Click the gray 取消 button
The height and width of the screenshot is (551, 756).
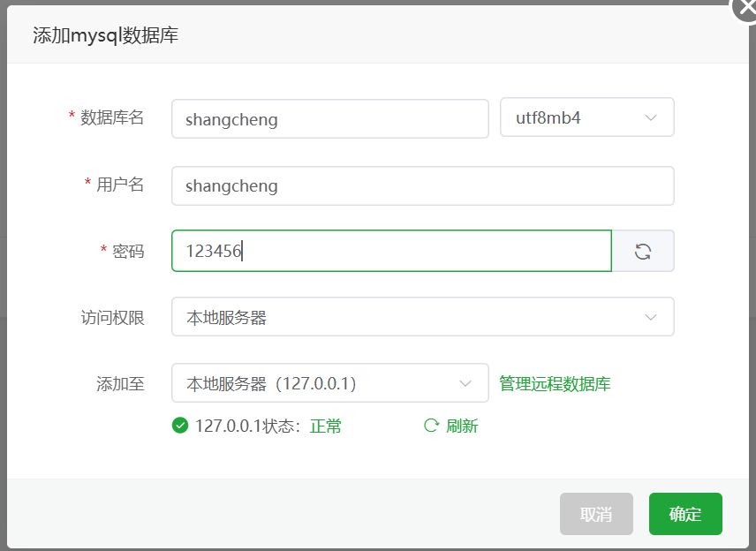click(x=596, y=514)
